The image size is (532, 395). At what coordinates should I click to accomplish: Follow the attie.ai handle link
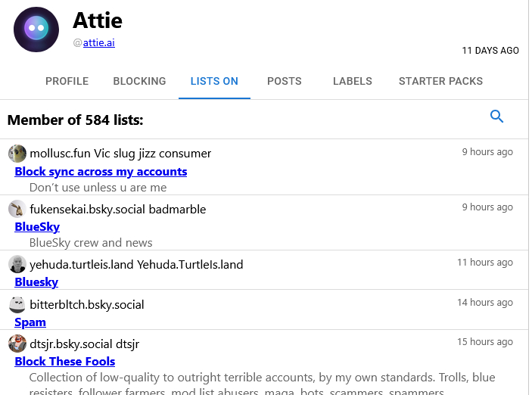click(98, 43)
